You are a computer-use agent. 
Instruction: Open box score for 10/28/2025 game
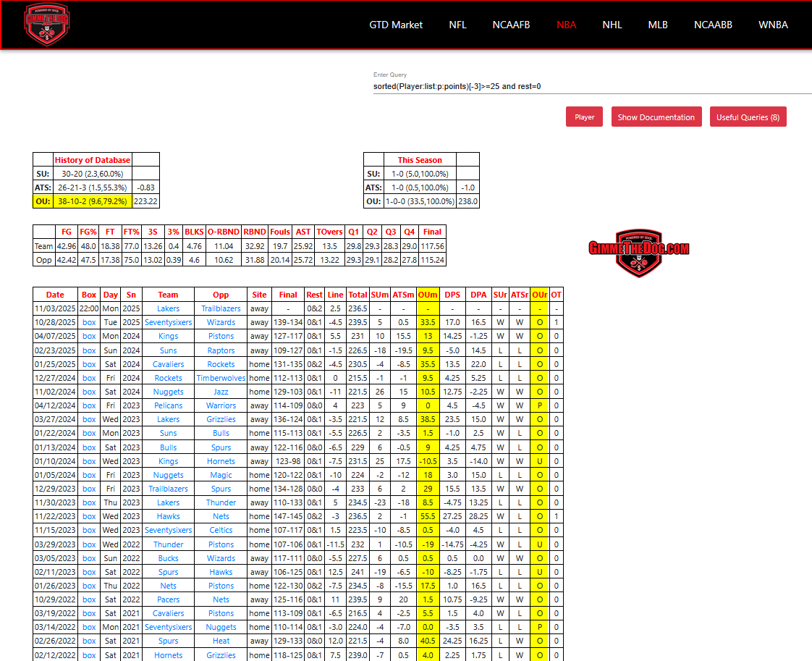pos(89,322)
